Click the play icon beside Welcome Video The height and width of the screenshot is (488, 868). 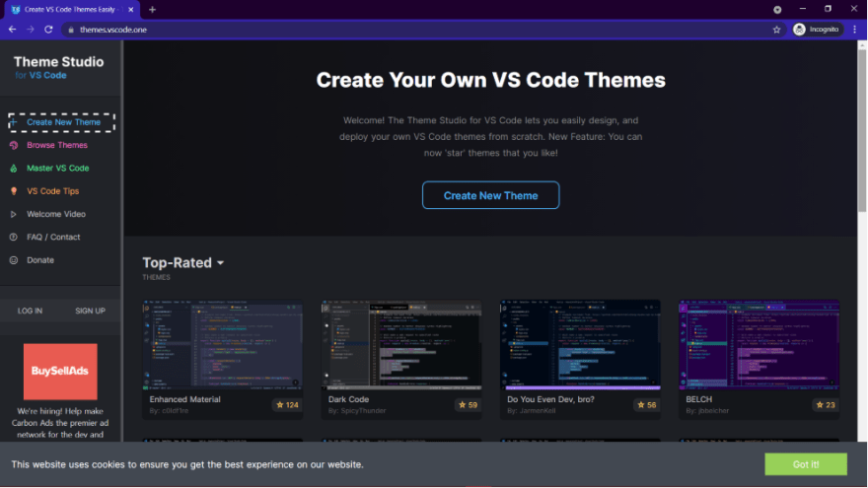click(13, 214)
